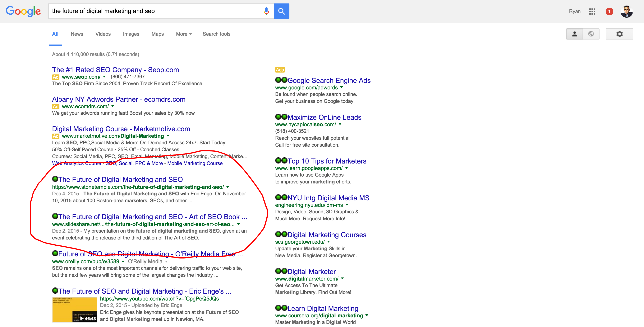Viewport: 644px width, 327px height.
Task: Expand dropdown arrow after stonetemple.com URL
Action: [228, 187]
